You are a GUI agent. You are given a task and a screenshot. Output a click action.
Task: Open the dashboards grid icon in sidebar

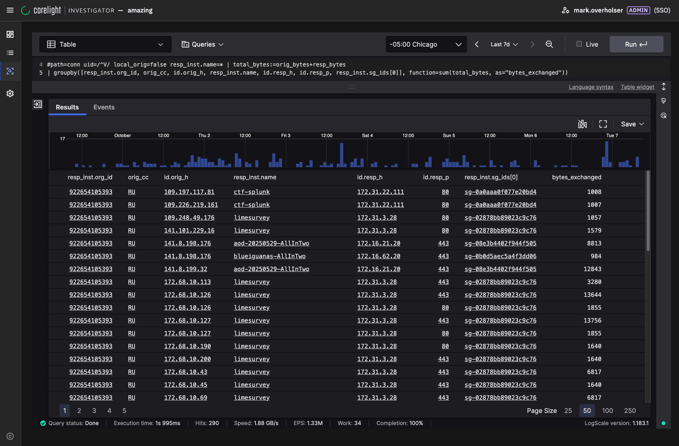[x=10, y=34]
